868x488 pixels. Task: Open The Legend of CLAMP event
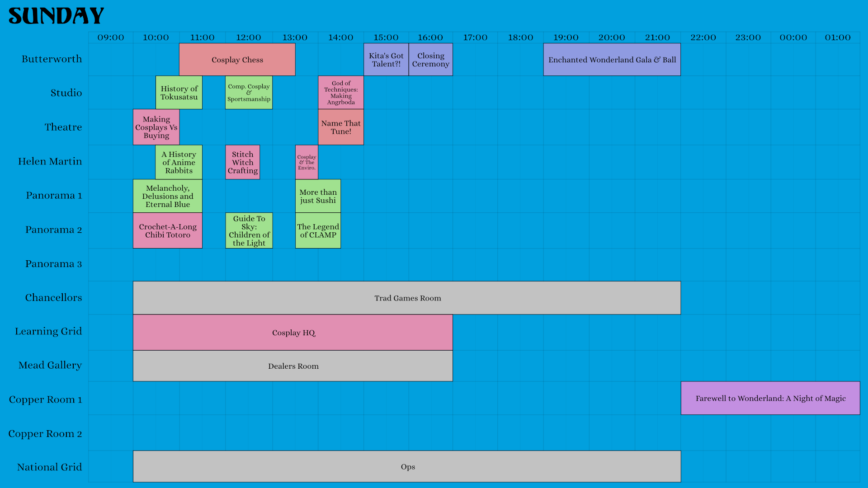pos(318,230)
